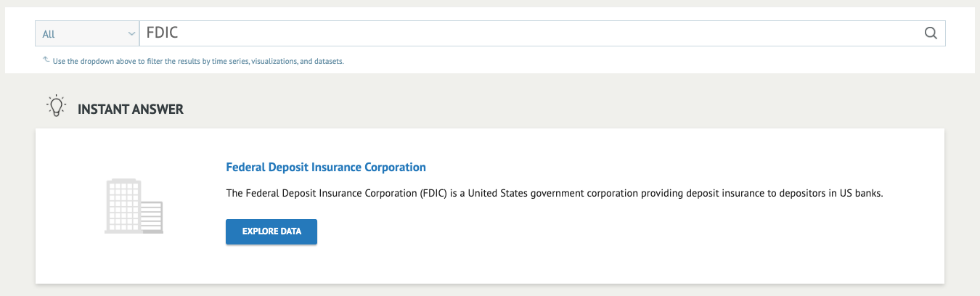Screen dimensions: 980x296
Task: Click the INSTANT ANSWER heading
Action: point(131,110)
